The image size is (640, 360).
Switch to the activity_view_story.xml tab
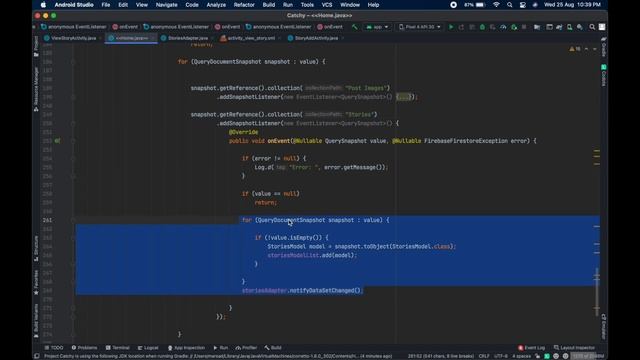pos(251,38)
